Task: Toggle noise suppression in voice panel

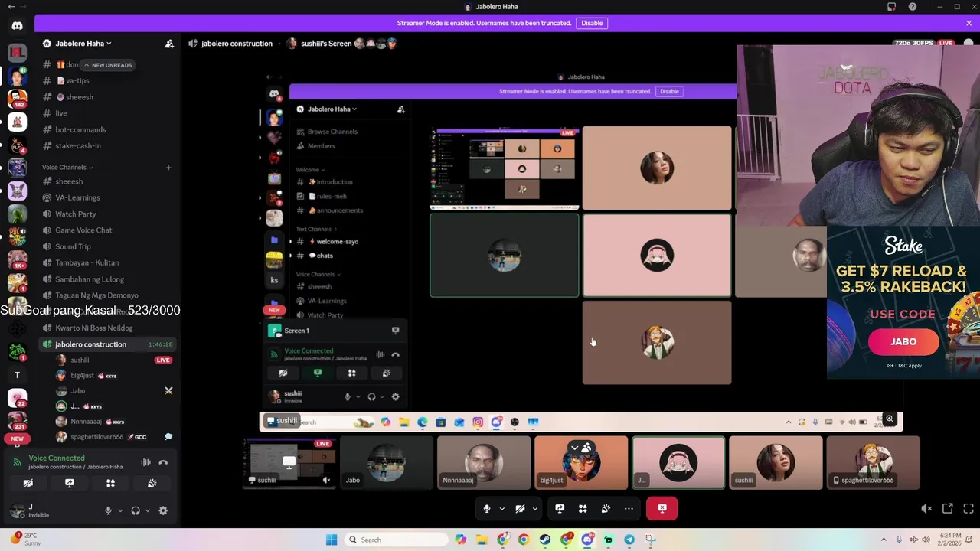Action: click(x=145, y=462)
